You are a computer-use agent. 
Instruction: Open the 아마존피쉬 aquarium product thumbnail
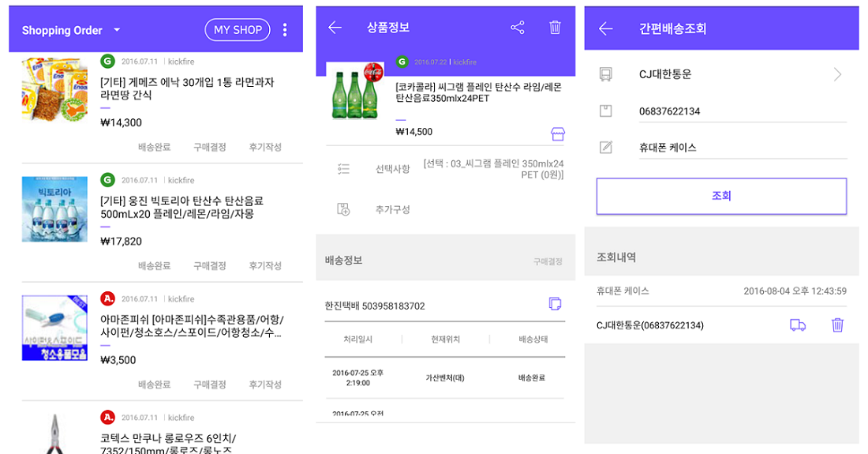click(x=54, y=328)
